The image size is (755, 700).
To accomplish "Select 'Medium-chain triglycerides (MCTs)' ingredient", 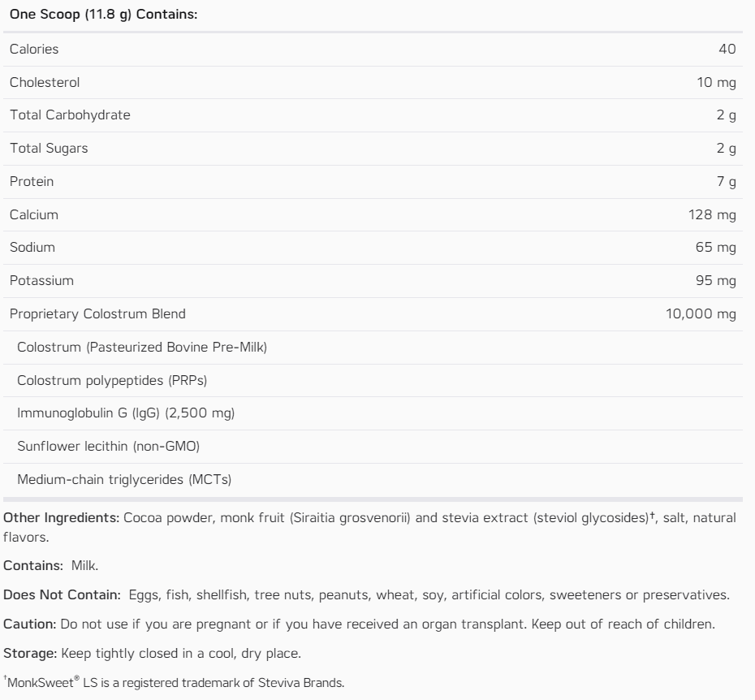I will click(124, 480).
